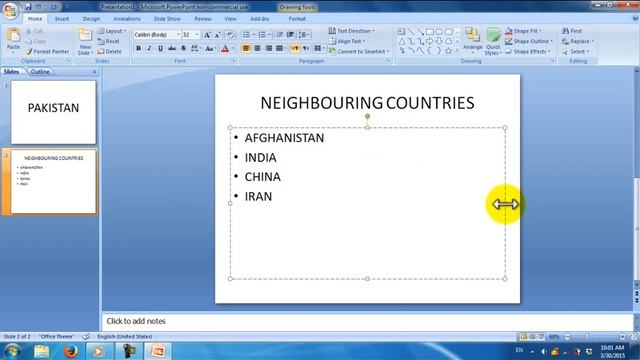The height and width of the screenshot is (360, 640).
Task: Align text right
Action: pos(269,49)
